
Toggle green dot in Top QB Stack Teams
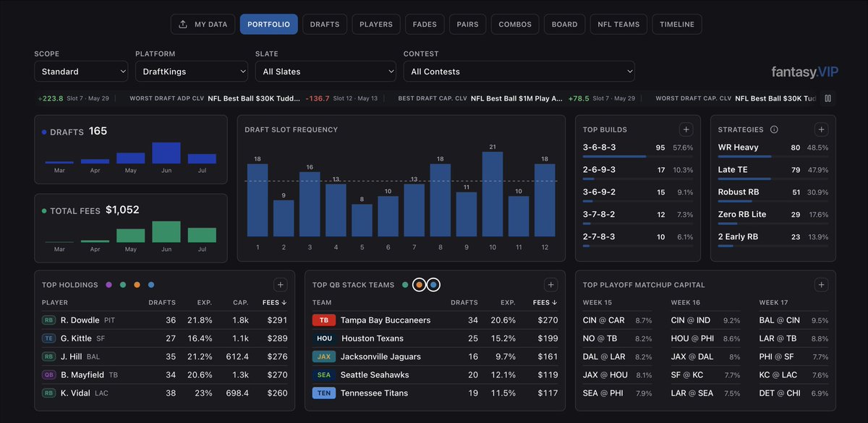coord(405,285)
